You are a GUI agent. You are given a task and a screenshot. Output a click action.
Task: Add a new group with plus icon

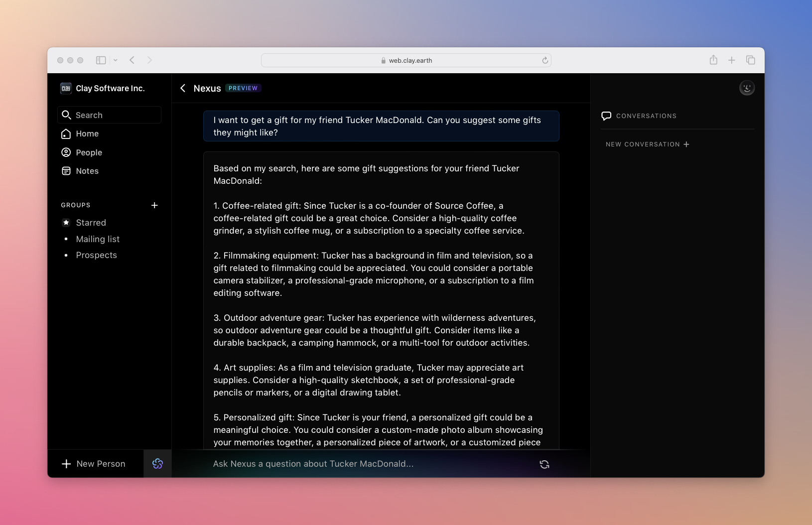pos(154,205)
